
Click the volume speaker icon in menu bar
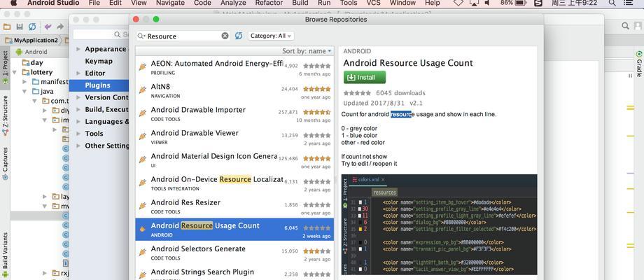point(487,3)
